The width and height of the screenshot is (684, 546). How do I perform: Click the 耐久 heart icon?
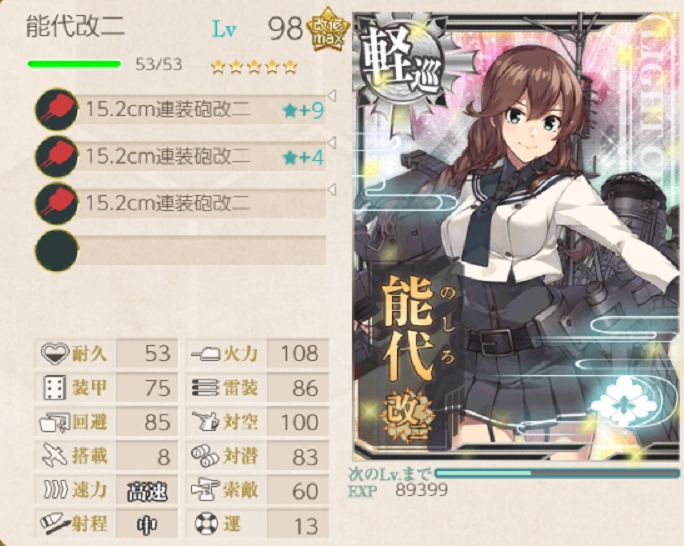click(55, 353)
